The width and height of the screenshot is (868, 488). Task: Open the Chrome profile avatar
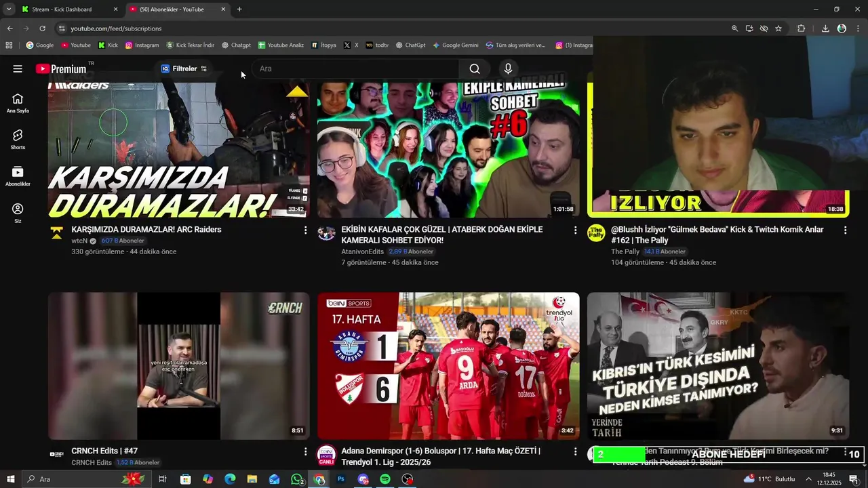click(x=842, y=28)
